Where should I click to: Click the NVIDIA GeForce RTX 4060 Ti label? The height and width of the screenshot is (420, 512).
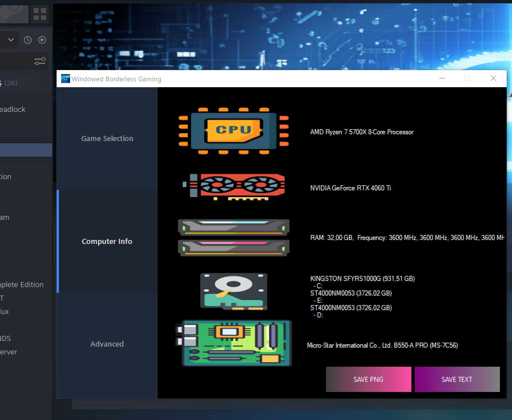[350, 188]
